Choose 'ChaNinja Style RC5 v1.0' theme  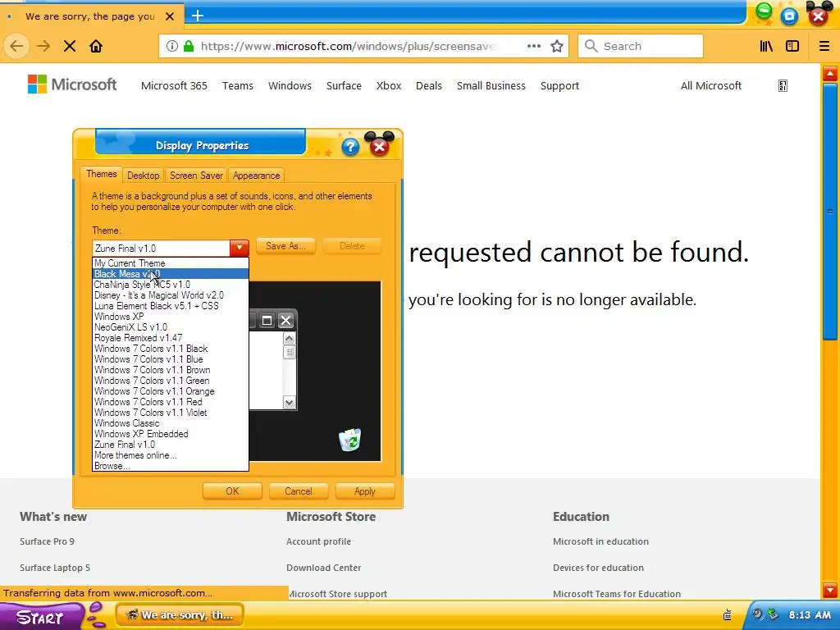(171, 285)
